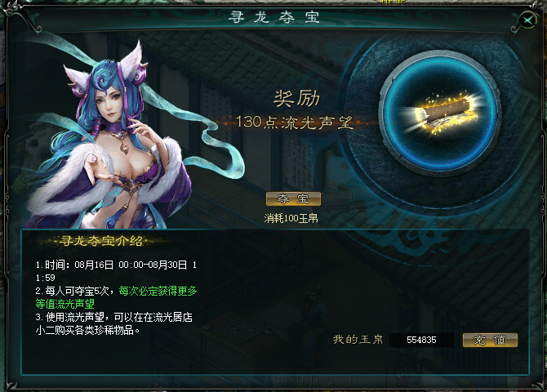Image resolution: width=547 pixels, height=392 pixels.
Task: Click the blue glowing ring around the reward
Action: (x=440, y=114)
